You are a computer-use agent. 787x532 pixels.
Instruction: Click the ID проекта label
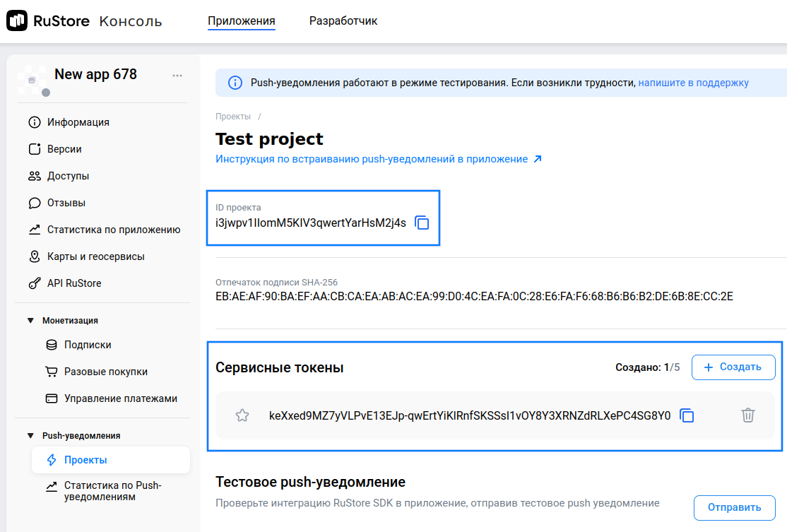pyautogui.click(x=238, y=207)
